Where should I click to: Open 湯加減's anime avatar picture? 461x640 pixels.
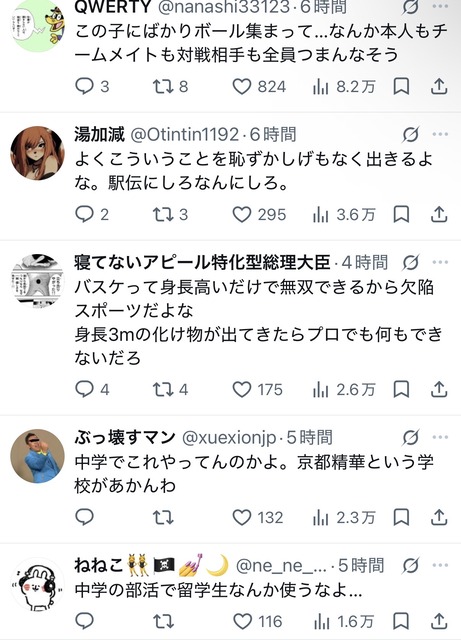click(x=37, y=153)
